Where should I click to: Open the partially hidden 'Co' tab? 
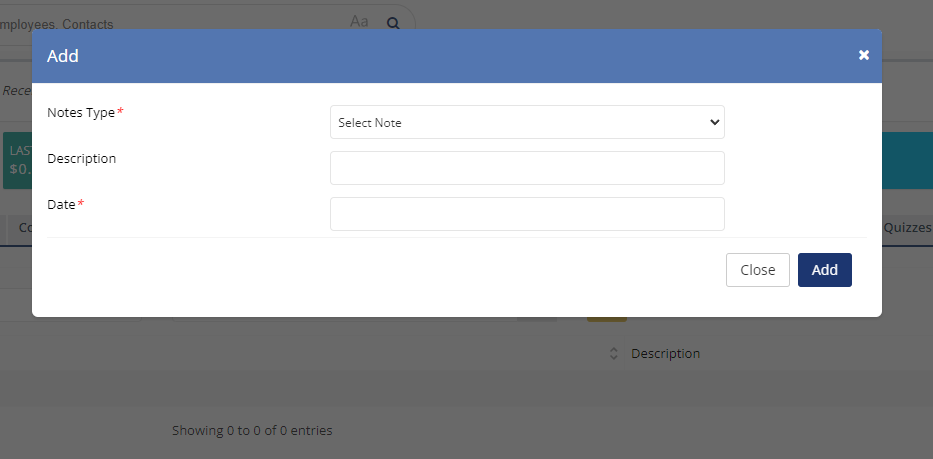point(24,228)
